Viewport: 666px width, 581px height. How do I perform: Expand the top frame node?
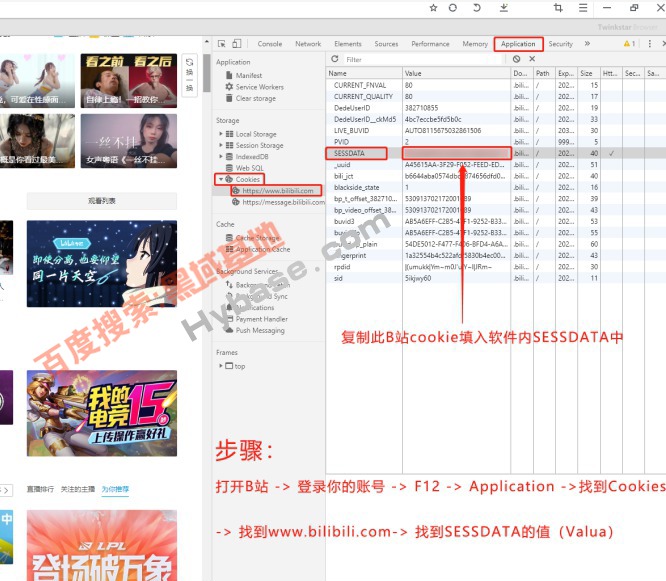[x=221, y=365]
